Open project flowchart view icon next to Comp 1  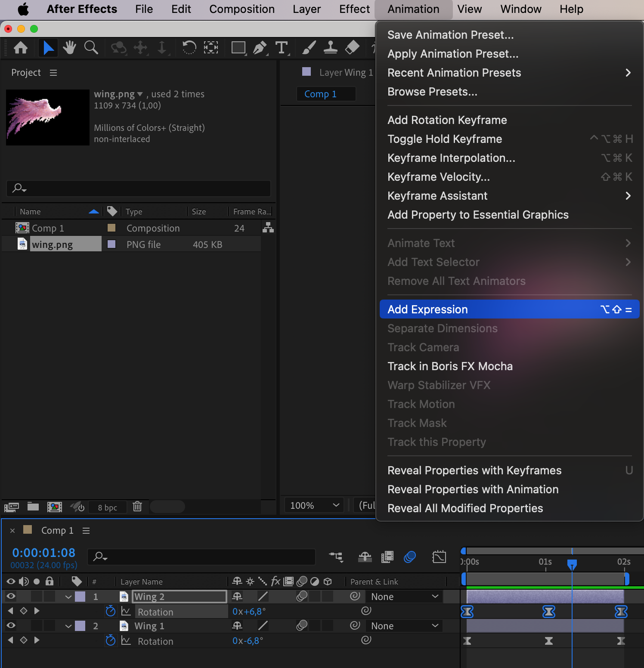coord(268,227)
